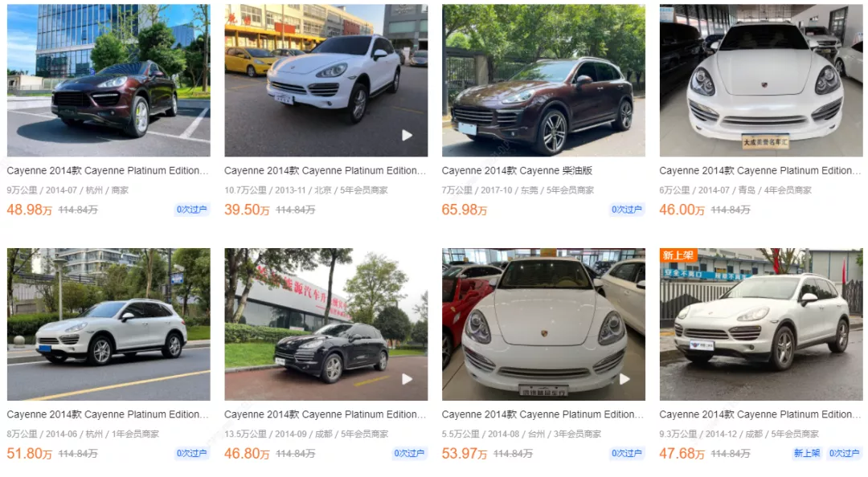Image resolution: width=868 pixels, height=477 pixels.
Task: Play video on white Cayenne 53.97万 listing
Action: click(624, 379)
